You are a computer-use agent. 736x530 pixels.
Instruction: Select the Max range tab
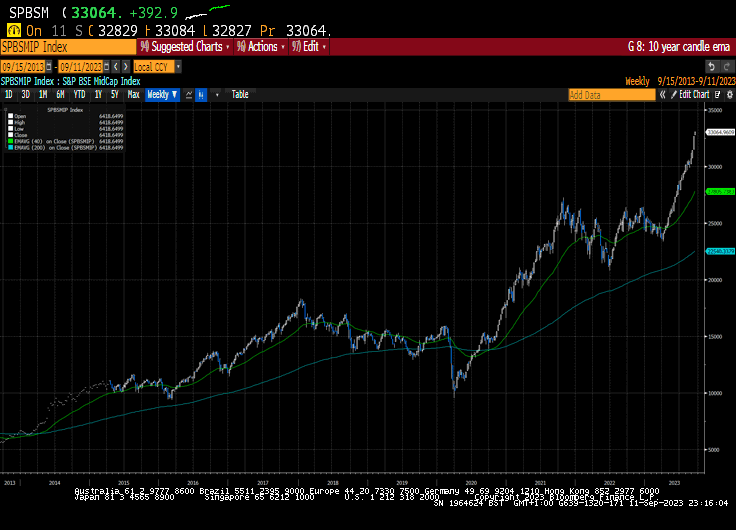[133, 95]
